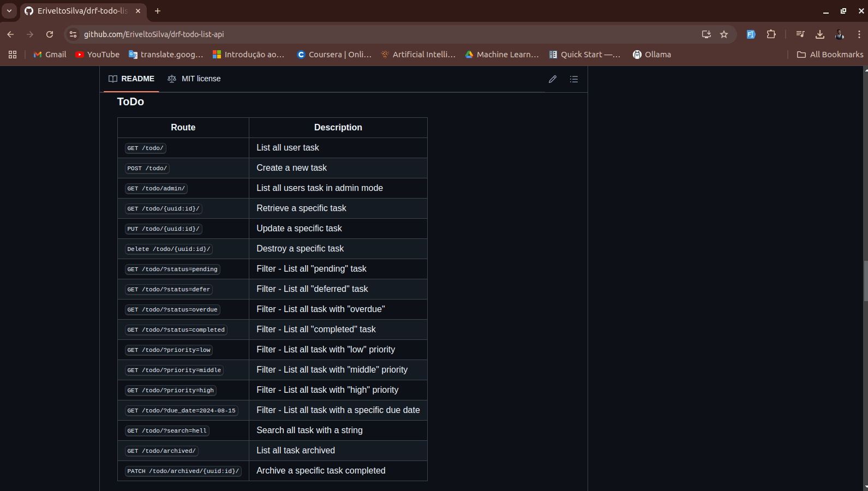Click 'Create a new task' description
Screen dimensions: 868x491
click(x=291, y=168)
